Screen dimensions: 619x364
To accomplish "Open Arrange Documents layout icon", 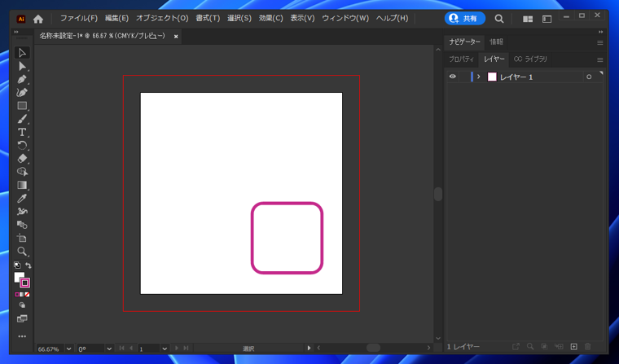I will 528,19.
